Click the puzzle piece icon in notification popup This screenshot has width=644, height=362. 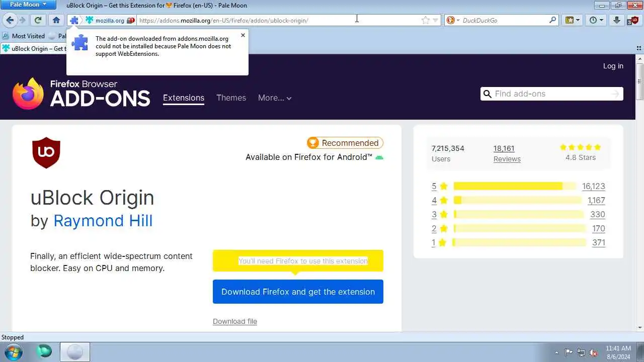[x=79, y=43]
